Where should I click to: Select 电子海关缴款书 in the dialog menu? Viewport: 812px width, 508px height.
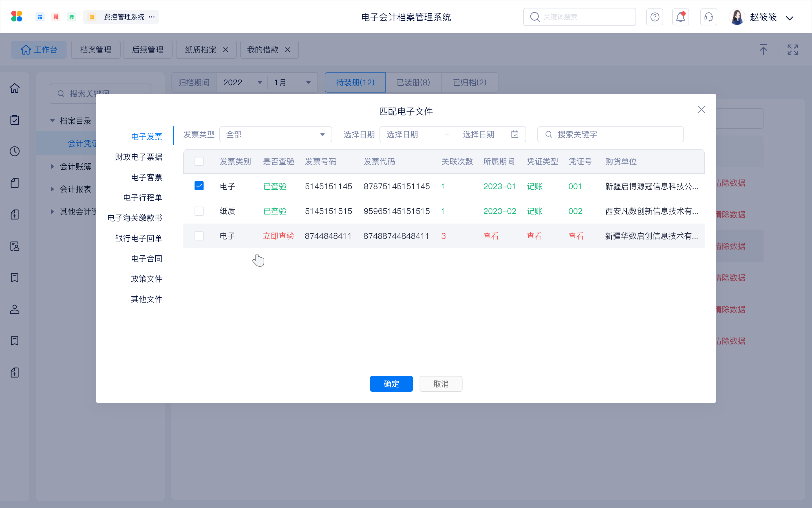pyautogui.click(x=134, y=218)
